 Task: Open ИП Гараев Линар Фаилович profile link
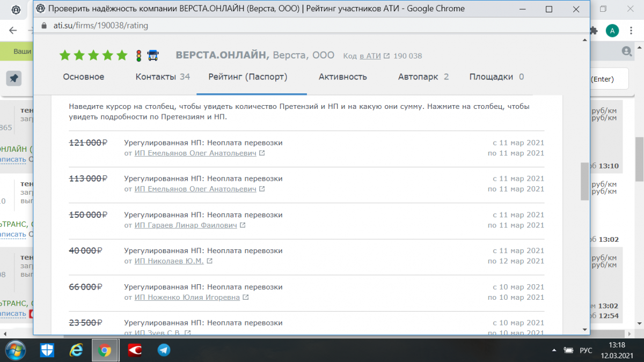pyautogui.click(x=185, y=225)
